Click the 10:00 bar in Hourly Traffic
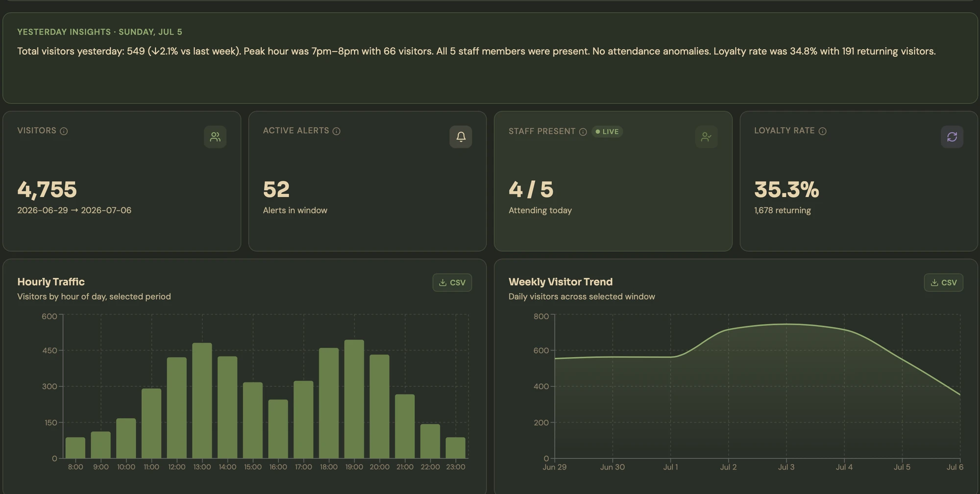Screen dimensions: 980x494 pos(126,438)
